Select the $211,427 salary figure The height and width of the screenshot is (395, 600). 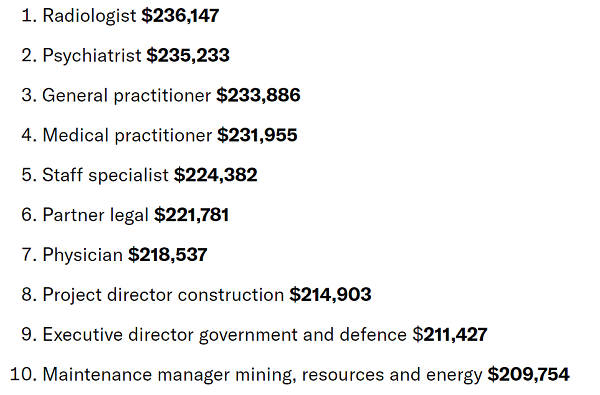tap(450, 334)
